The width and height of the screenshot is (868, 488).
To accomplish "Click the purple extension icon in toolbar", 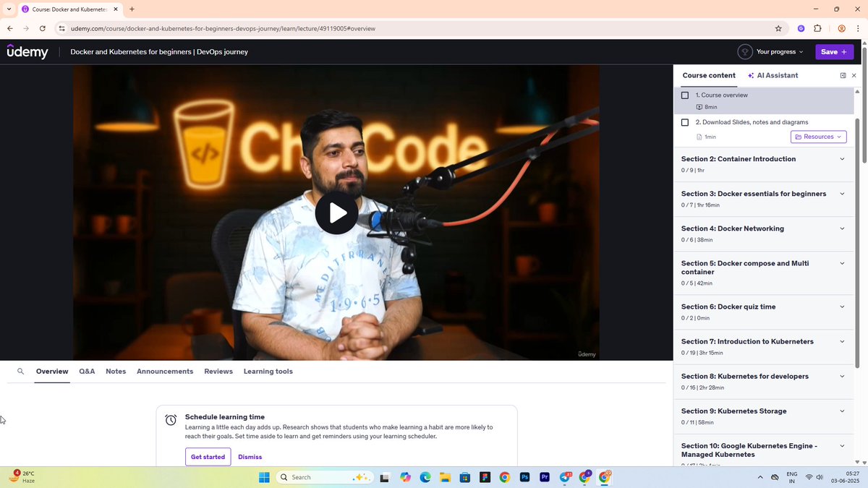I will (x=801, y=29).
